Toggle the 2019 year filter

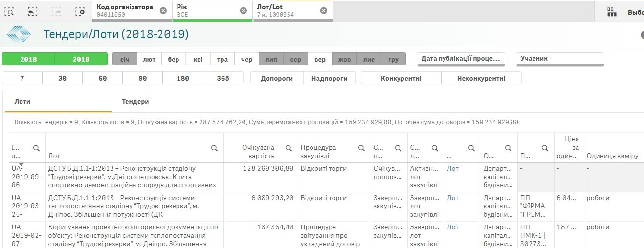(x=81, y=59)
